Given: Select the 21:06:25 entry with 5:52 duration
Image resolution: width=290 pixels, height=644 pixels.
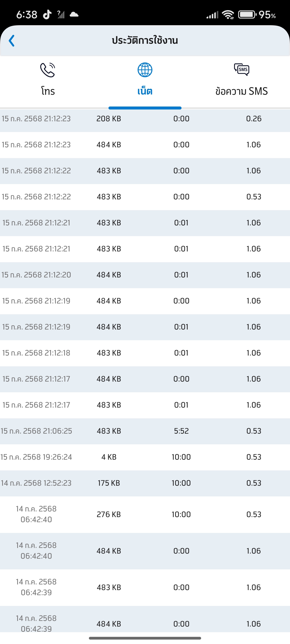Looking at the screenshot, I should (x=145, y=431).
